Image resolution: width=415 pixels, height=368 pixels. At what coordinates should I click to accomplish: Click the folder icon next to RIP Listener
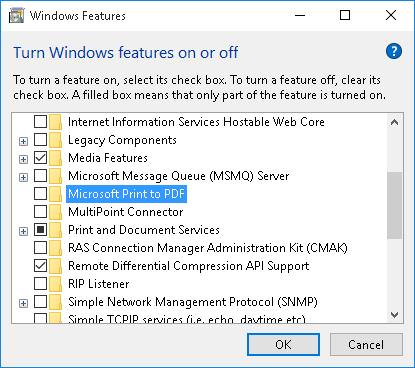coord(56,284)
